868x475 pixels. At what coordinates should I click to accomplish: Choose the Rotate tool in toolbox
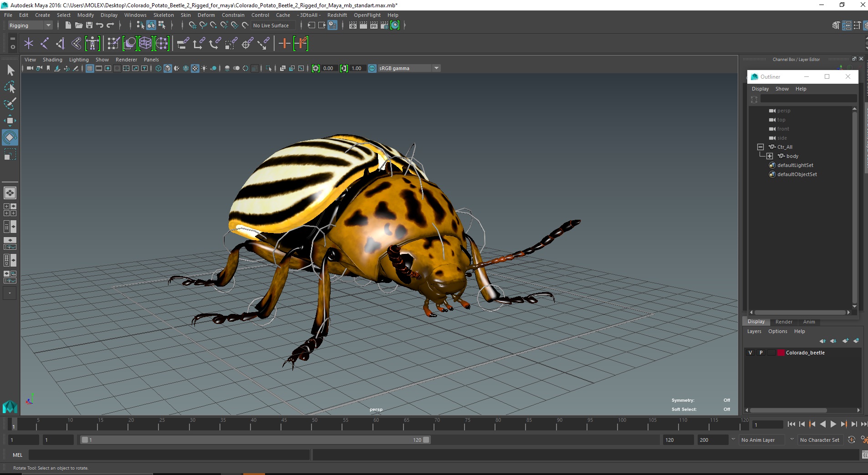(x=10, y=137)
